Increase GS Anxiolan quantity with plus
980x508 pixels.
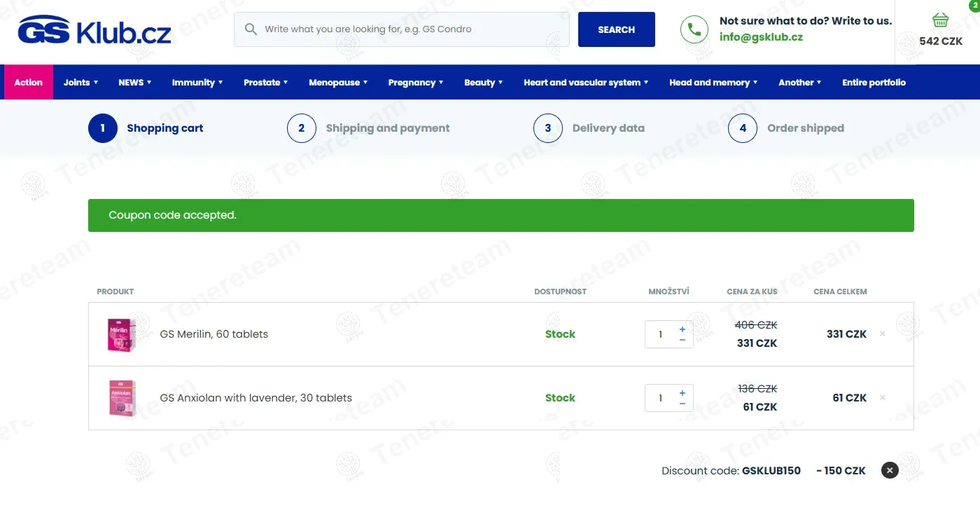(682, 392)
